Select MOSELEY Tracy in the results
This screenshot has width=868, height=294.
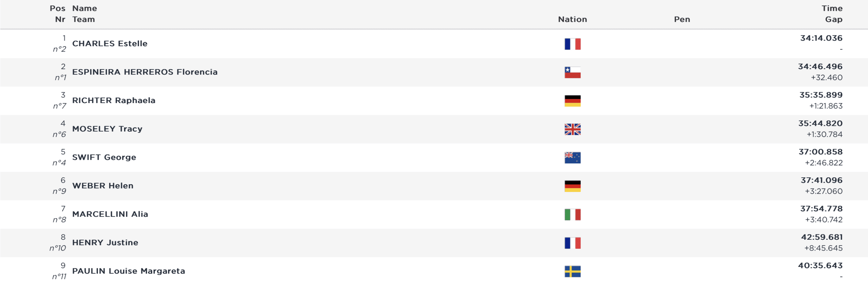click(107, 129)
